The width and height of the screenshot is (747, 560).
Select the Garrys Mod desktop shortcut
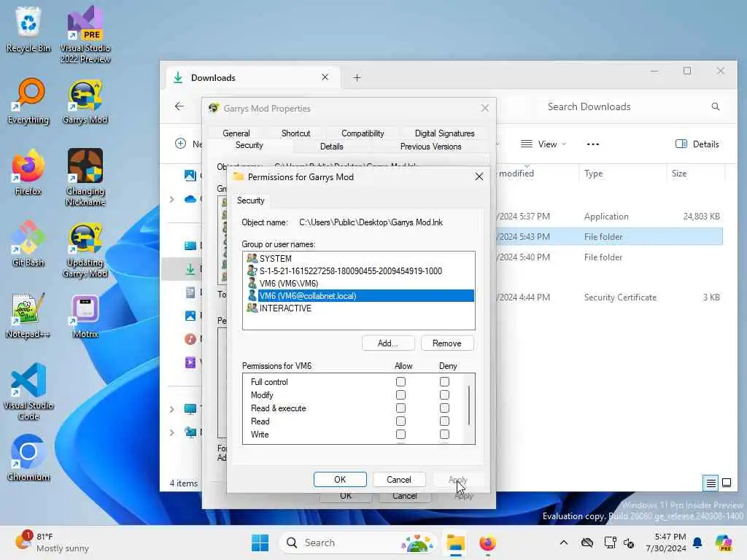pos(85,101)
